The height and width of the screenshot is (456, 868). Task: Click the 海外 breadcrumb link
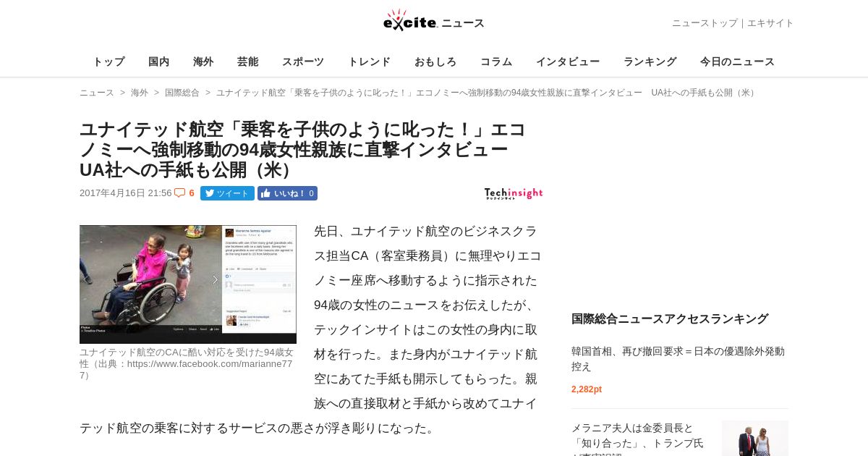pyautogui.click(x=140, y=93)
